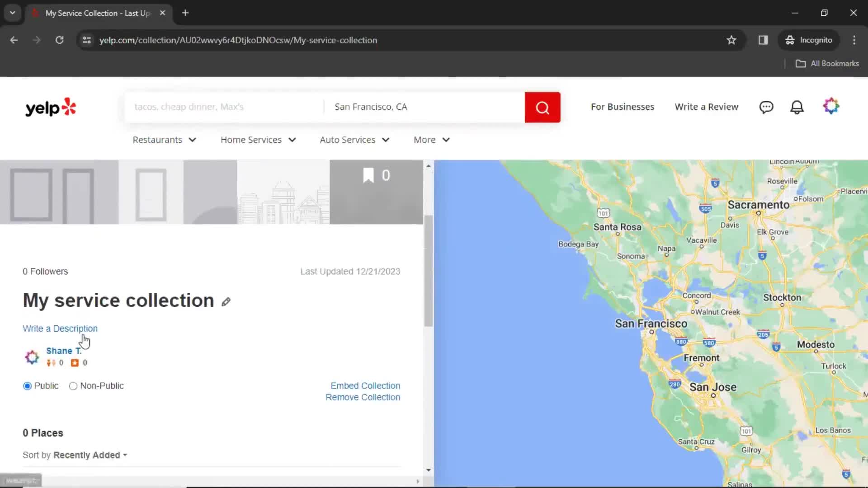Click the red search button
The width and height of the screenshot is (868, 488).
pos(542,108)
